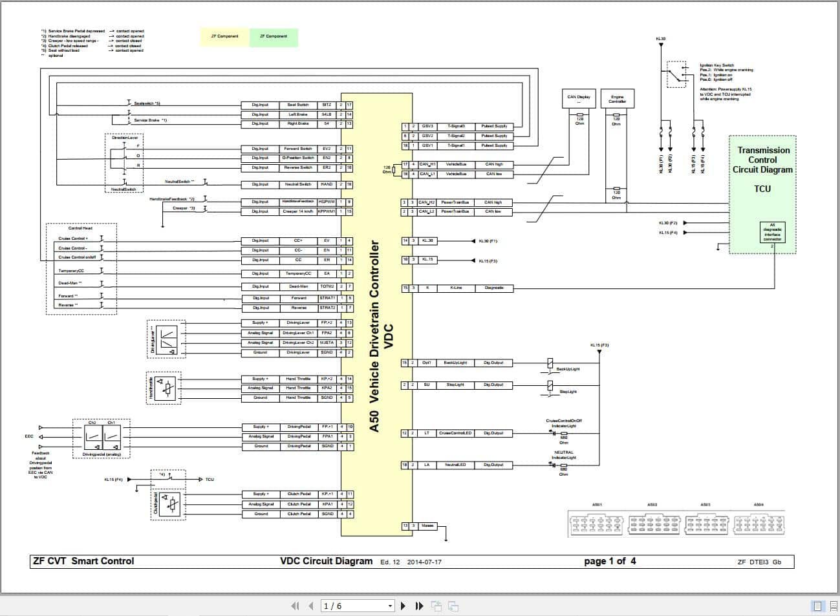Click the copy page to clipboard icon
This screenshot has height=616, width=840.
[x=436, y=606]
